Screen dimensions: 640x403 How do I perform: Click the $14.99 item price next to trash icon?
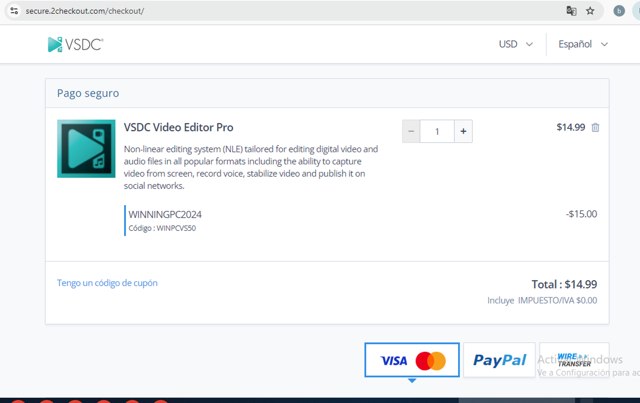pos(571,127)
